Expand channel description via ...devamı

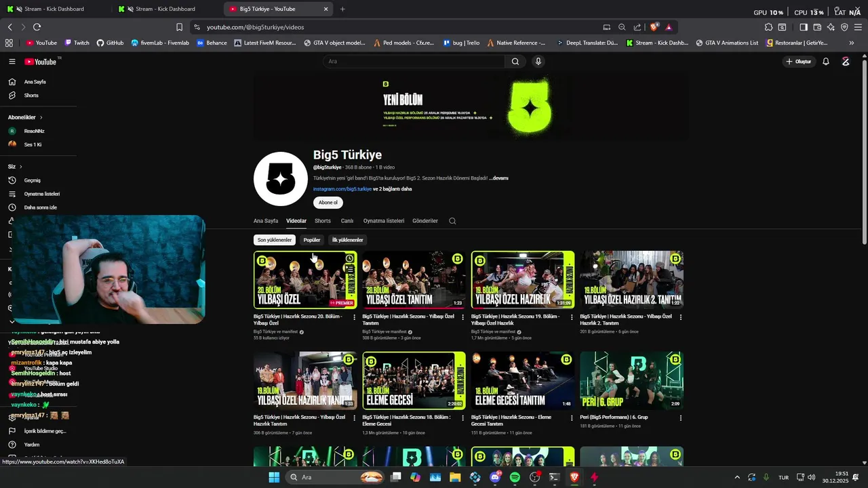[499, 178]
